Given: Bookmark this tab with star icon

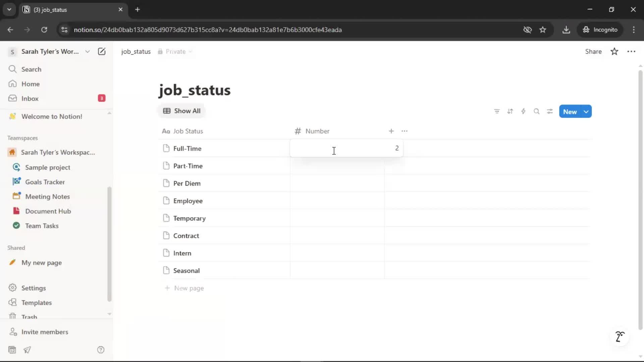Looking at the screenshot, I should coord(543,30).
